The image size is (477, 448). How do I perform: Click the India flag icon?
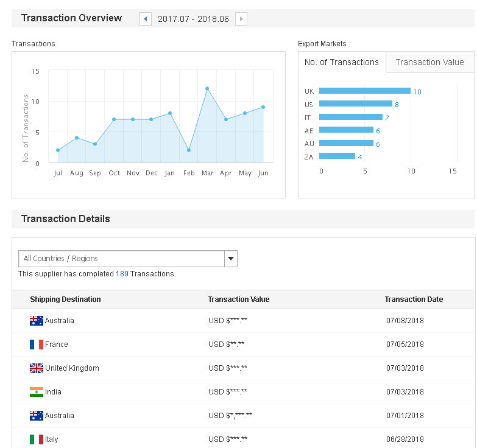(37, 392)
